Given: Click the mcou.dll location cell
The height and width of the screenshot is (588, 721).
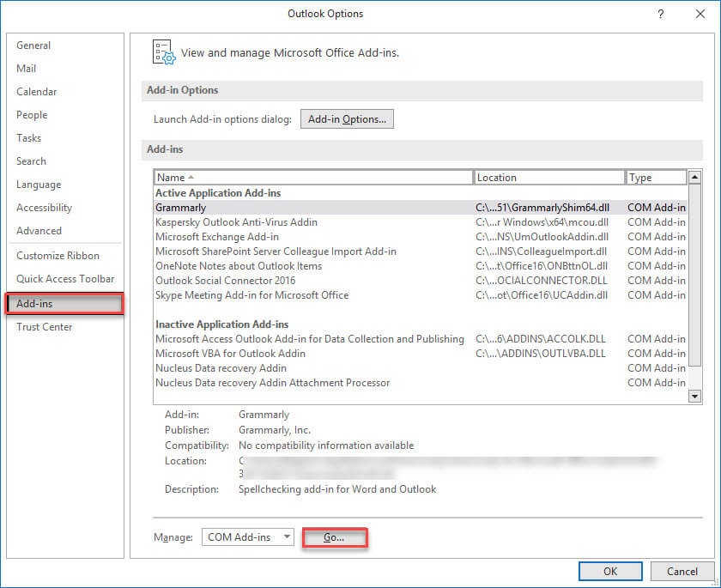Looking at the screenshot, I should click(x=542, y=222).
